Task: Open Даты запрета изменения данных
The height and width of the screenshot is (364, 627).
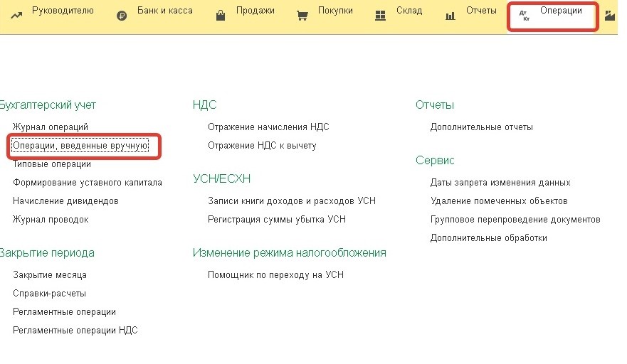Action: [x=500, y=183]
